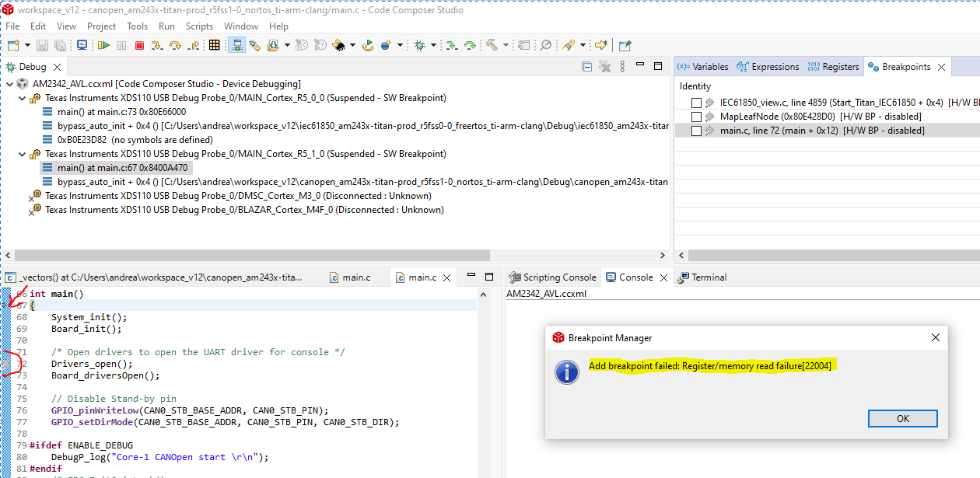Click OK in Breakpoint Manager dialog

[x=902, y=418]
